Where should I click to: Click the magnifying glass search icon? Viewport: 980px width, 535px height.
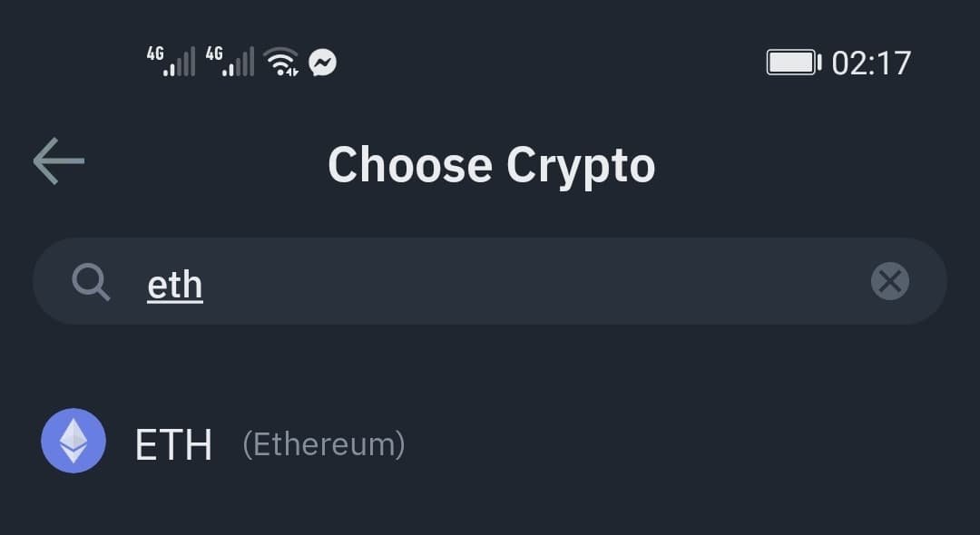point(90,281)
